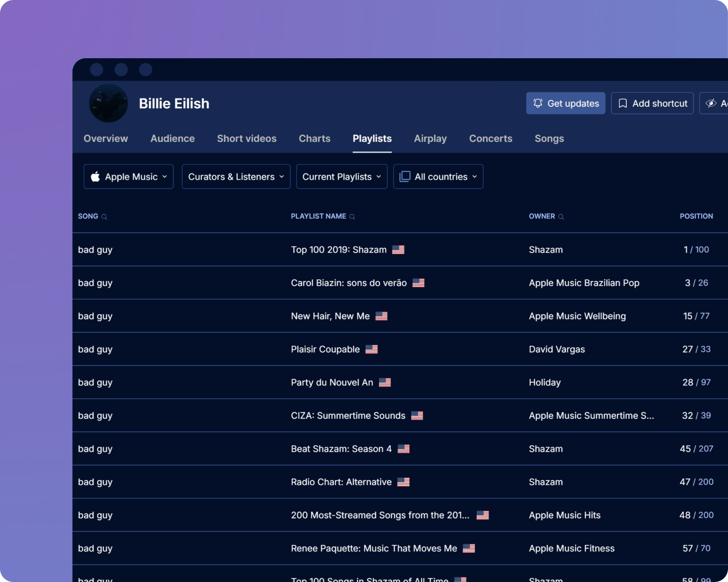Click the bell icon on Get updates
Screen dimensions: 728x582
click(538, 103)
